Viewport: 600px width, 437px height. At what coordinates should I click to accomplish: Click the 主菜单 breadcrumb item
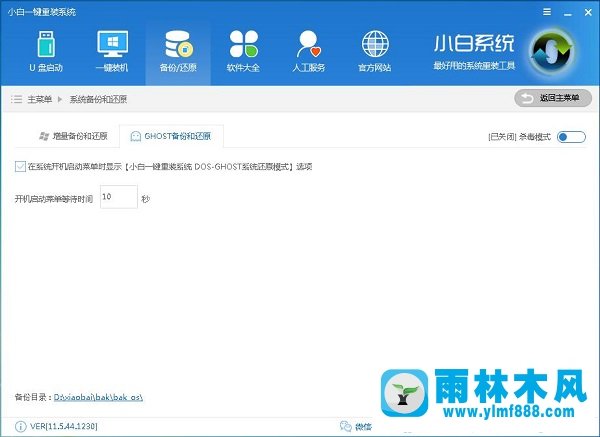pos(40,99)
